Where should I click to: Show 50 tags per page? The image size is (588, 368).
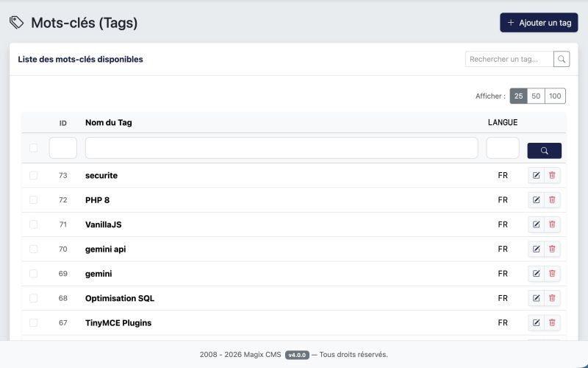pyautogui.click(x=536, y=96)
